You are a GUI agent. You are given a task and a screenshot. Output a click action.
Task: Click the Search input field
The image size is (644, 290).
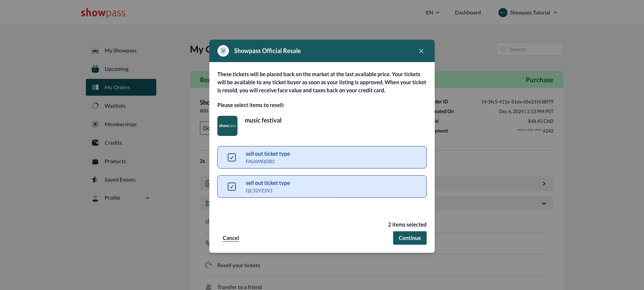click(530, 49)
